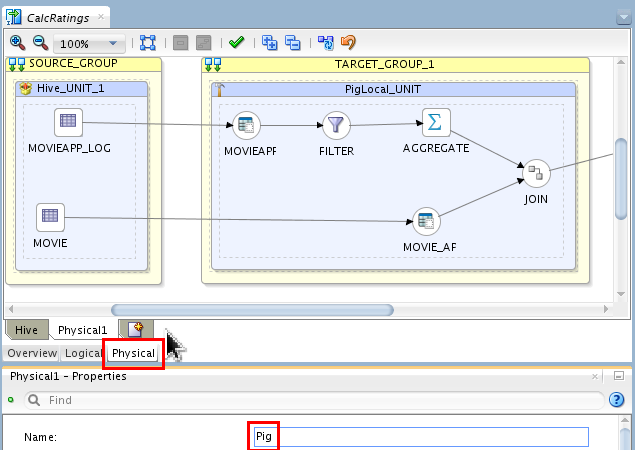Click the fit to window icon
This screenshot has width=635, height=450.
pos(148,43)
